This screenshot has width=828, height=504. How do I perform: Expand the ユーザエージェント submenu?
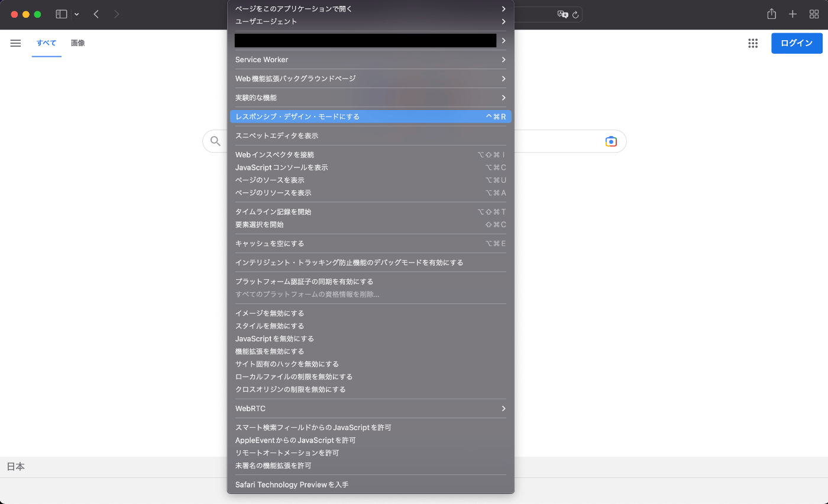point(371,21)
